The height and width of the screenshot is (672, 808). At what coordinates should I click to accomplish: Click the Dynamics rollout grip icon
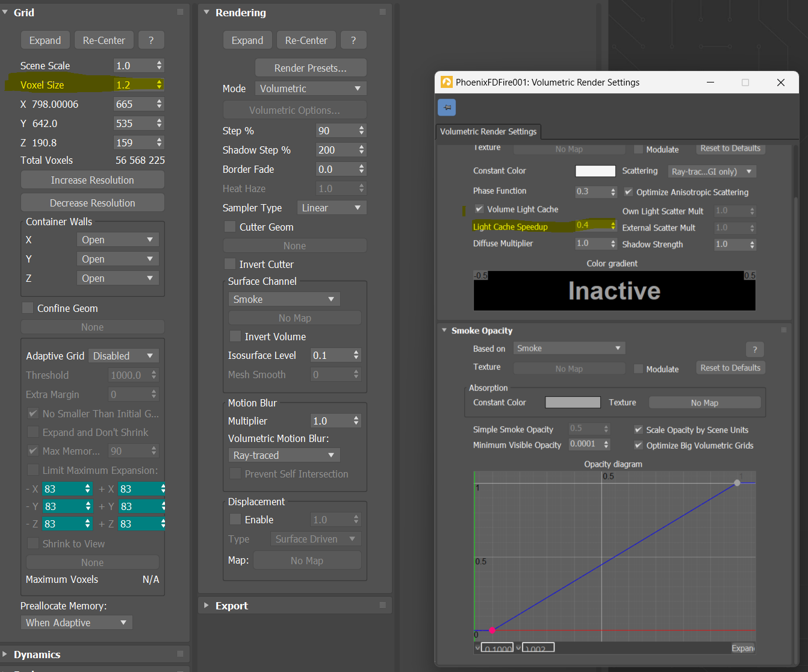pos(180,654)
